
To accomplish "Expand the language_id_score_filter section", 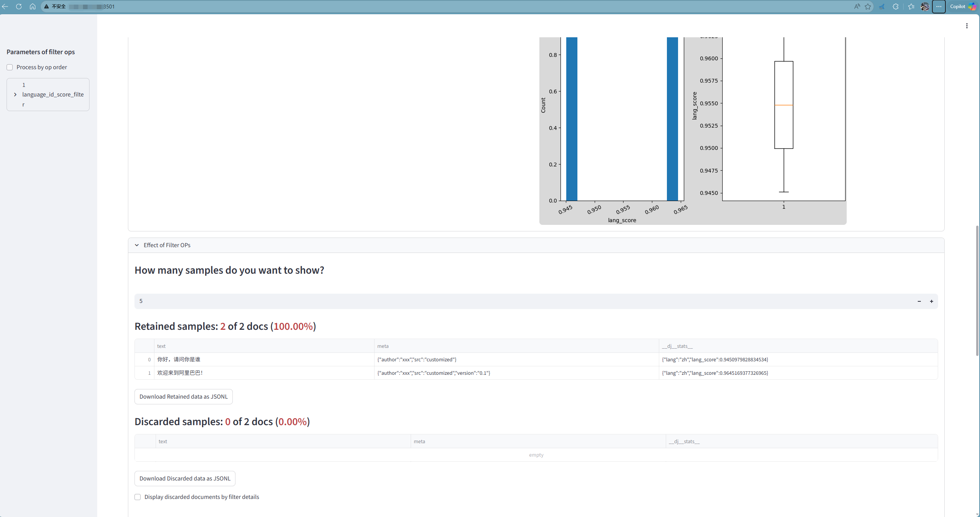I will click(x=15, y=95).
